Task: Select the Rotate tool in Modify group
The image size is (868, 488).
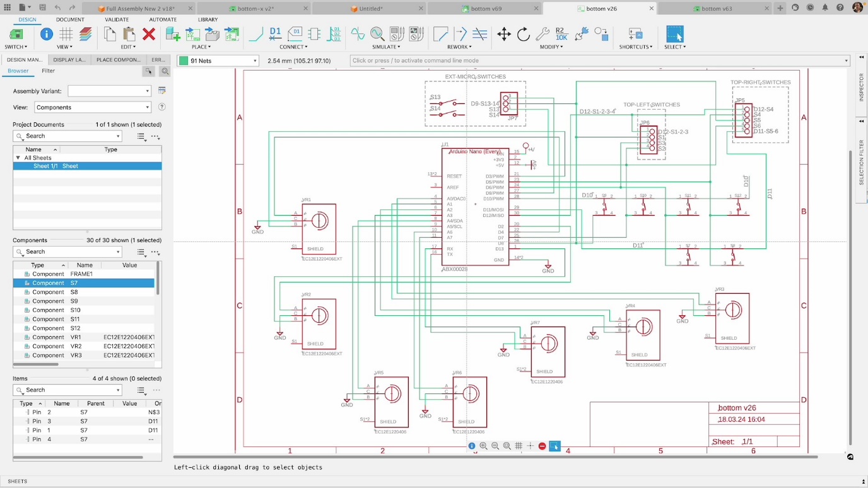Action: click(x=524, y=34)
